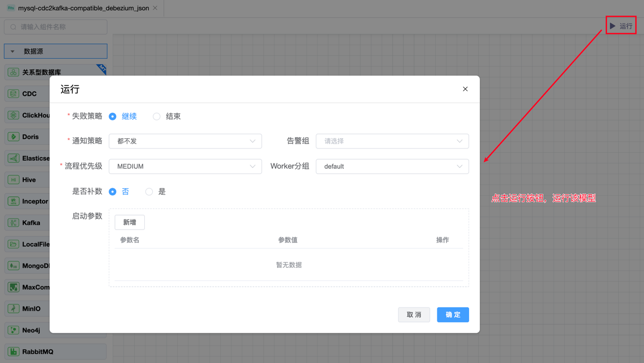Open the 告警组 dropdown
The height and width of the screenshot is (363, 644).
pos(392,141)
